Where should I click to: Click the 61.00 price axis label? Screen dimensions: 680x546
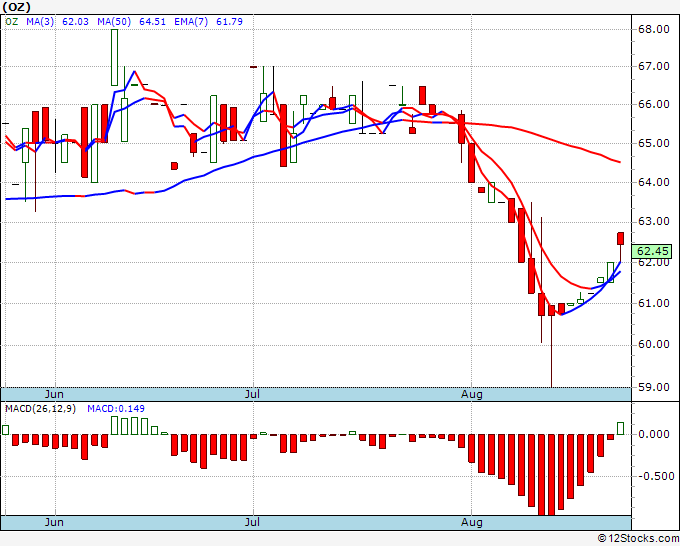pyautogui.click(x=654, y=303)
